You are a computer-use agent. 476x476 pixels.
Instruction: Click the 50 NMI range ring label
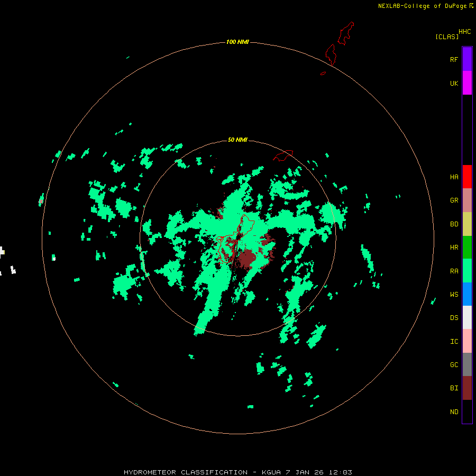click(x=237, y=140)
